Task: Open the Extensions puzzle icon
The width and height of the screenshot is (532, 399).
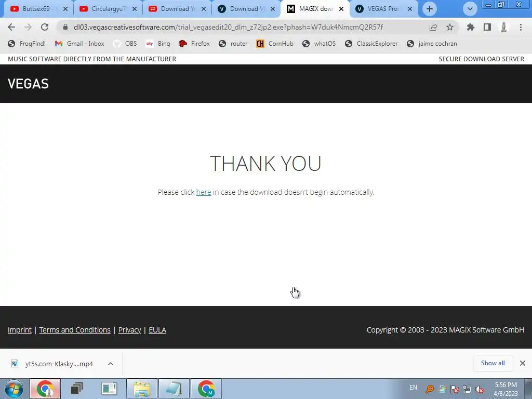Action: [x=471, y=27]
